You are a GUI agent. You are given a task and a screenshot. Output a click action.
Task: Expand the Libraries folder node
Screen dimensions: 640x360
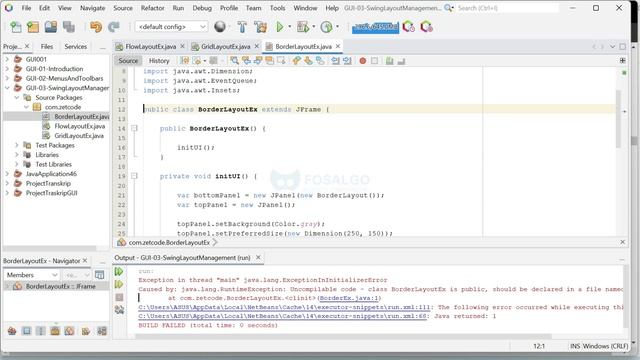[x=17, y=155]
